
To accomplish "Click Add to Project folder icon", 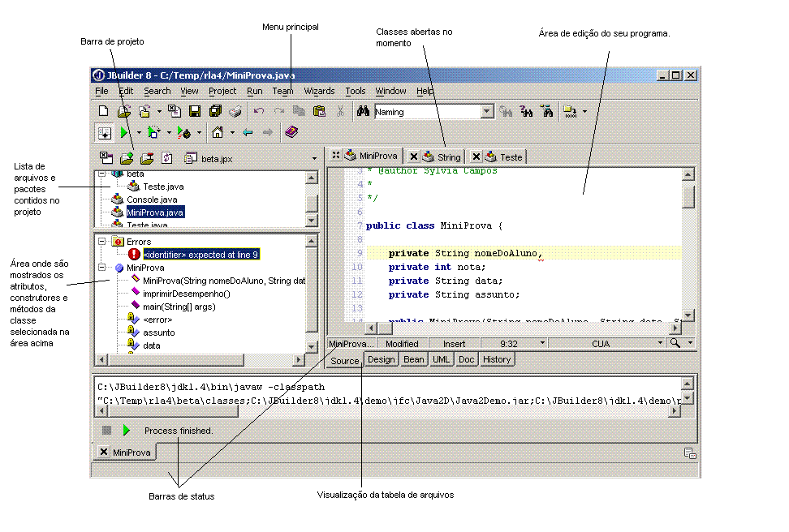I will pos(127,158).
